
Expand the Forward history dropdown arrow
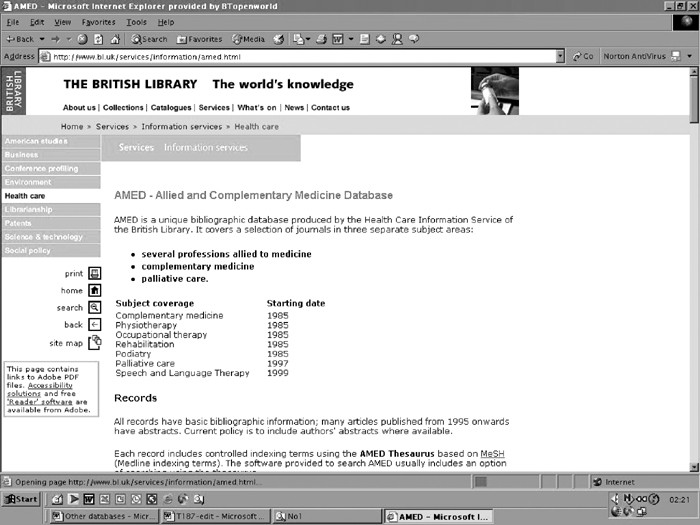click(69, 39)
